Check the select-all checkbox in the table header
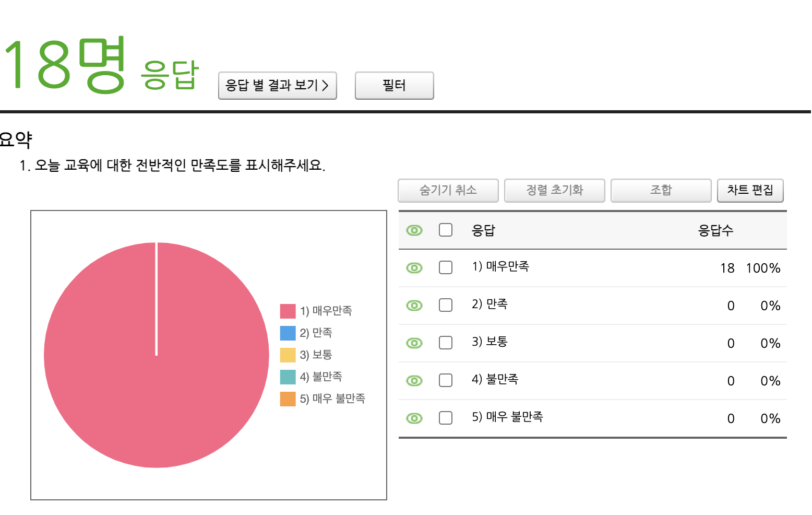 [446, 230]
